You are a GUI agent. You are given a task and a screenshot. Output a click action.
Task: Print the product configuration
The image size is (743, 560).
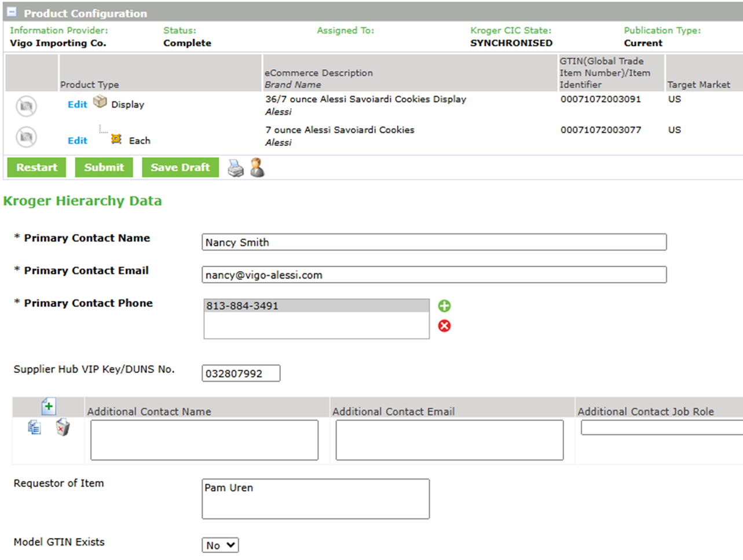235,167
